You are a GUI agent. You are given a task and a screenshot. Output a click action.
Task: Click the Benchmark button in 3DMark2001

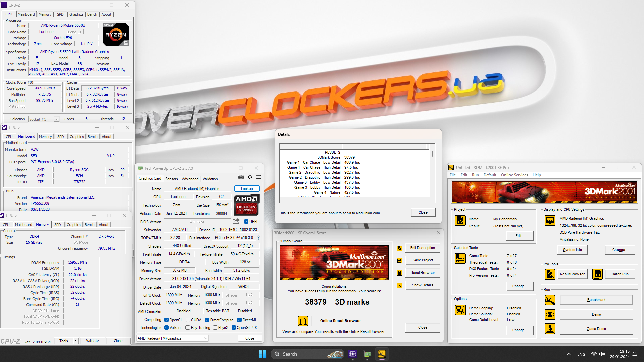pyautogui.click(x=596, y=300)
